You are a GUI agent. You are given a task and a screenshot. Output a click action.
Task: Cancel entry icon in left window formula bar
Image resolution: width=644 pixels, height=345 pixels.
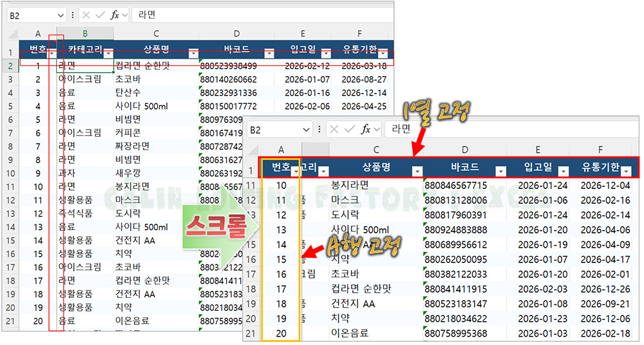click(x=86, y=15)
